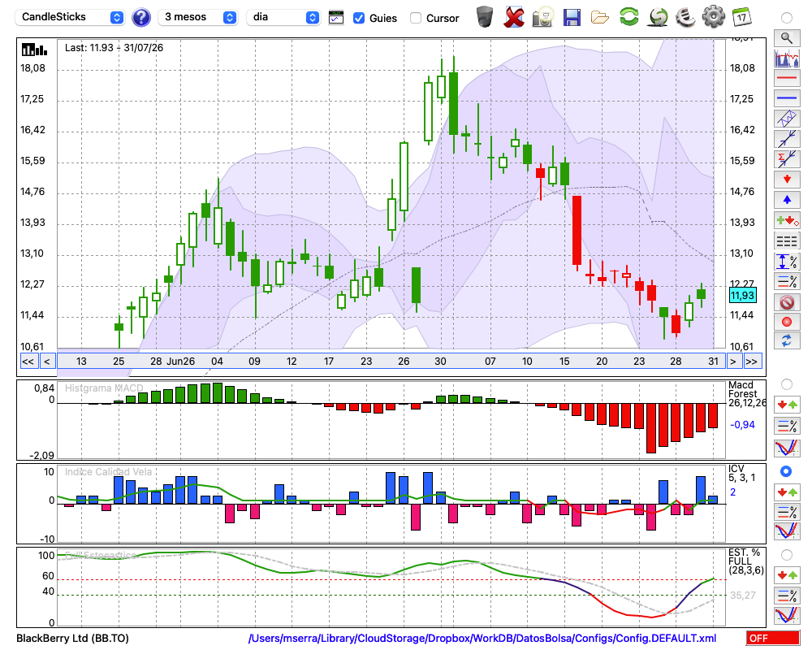The height and width of the screenshot is (650, 812).
Task: Enable the Cursor checkbox
Action: pos(415,18)
